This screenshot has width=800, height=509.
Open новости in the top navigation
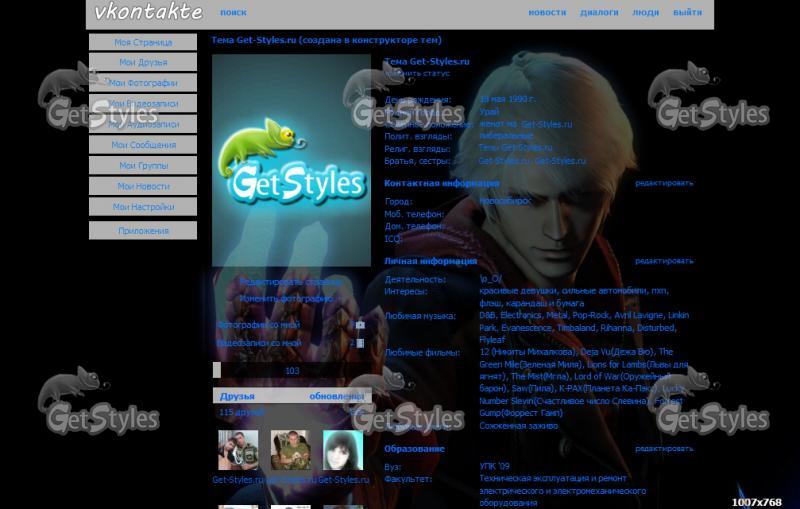coord(546,13)
